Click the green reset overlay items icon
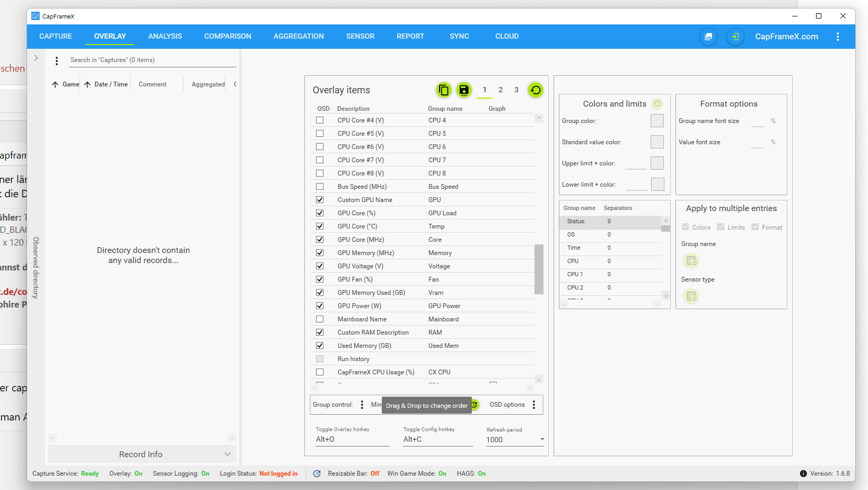Image resolution: width=868 pixels, height=490 pixels. pyautogui.click(x=536, y=90)
